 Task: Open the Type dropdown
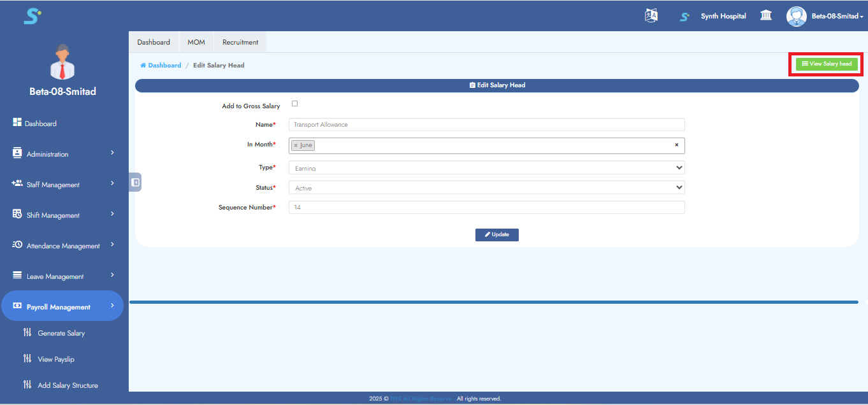click(486, 168)
